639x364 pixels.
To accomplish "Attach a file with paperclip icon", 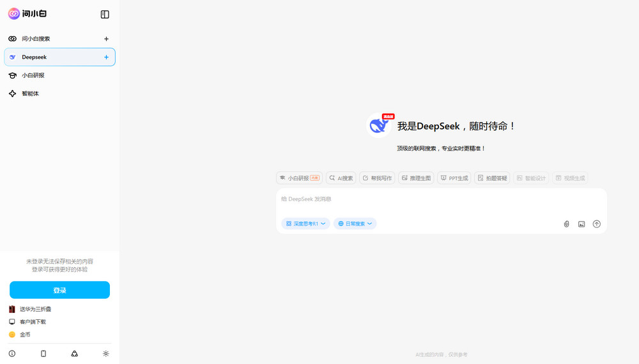I will pyautogui.click(x=566, y=224).
